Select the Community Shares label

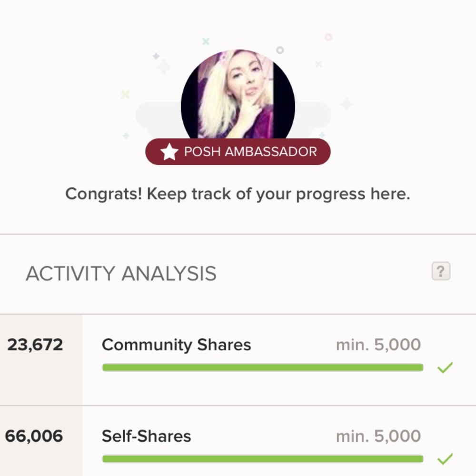[176, 345]
